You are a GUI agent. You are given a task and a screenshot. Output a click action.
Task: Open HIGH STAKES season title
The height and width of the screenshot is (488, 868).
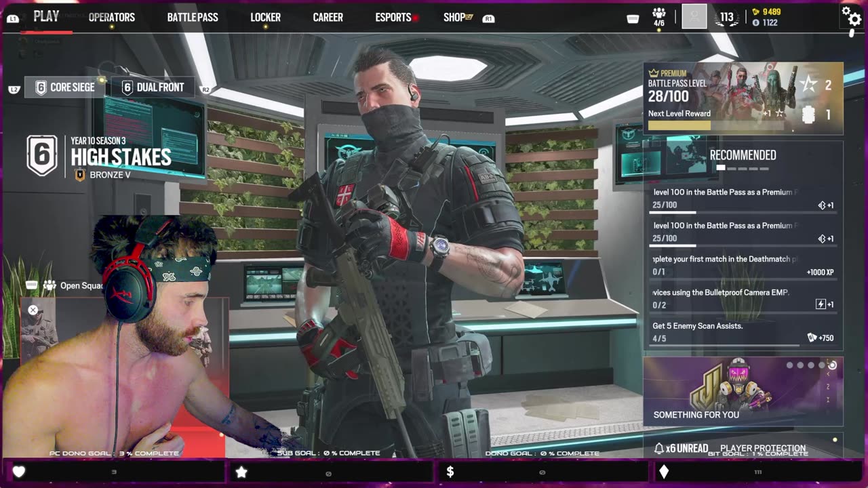tap(121, 157)
